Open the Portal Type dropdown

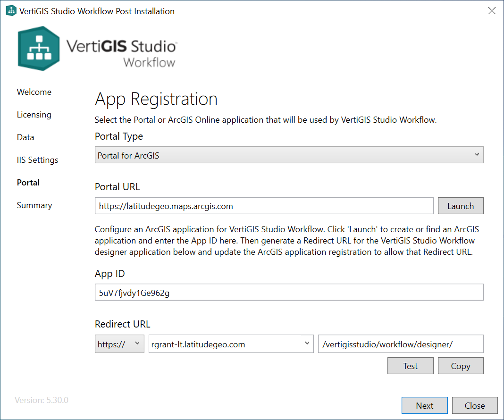point(289,155)
